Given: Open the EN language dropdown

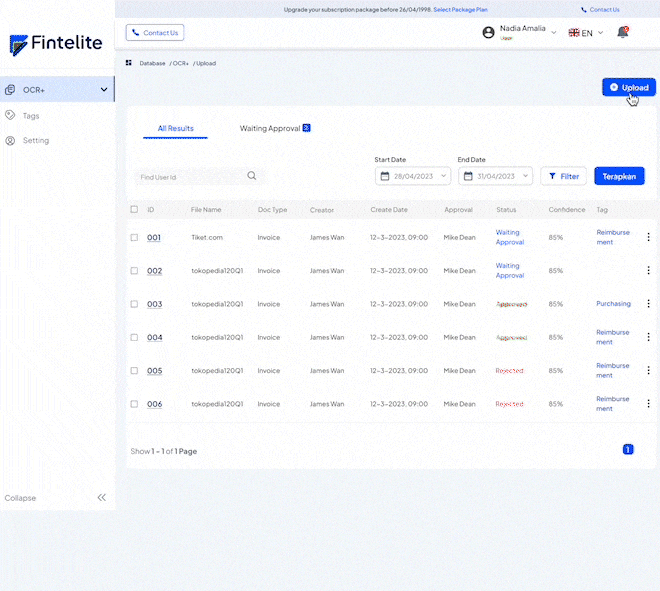Looking at the screenshot, I should click(586, 33).
